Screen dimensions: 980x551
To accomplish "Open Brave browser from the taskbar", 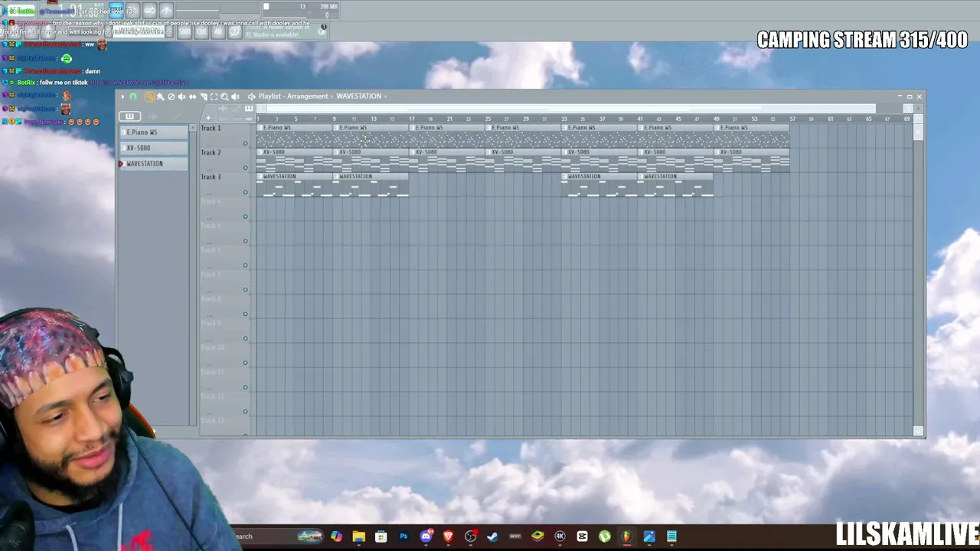I will [449, 536].
